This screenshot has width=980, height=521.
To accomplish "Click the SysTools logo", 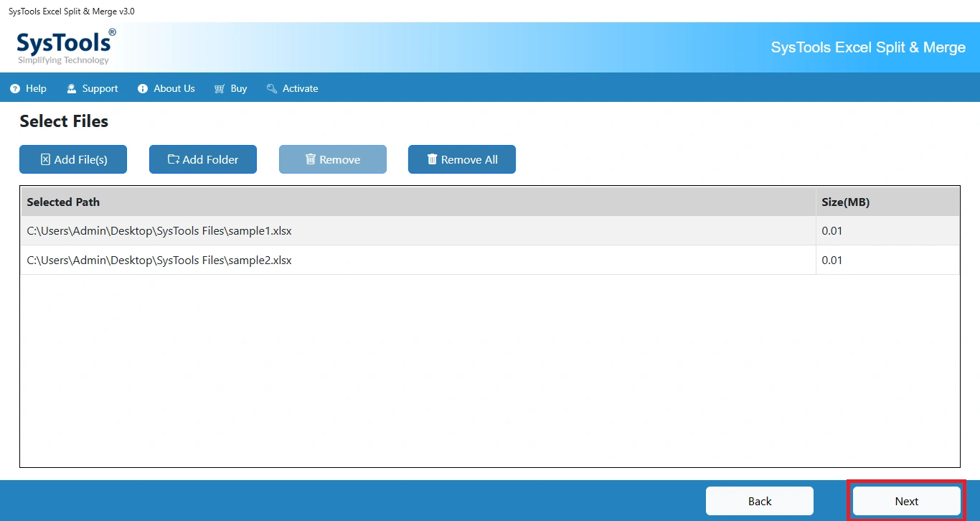I will [x=65, y=47].
